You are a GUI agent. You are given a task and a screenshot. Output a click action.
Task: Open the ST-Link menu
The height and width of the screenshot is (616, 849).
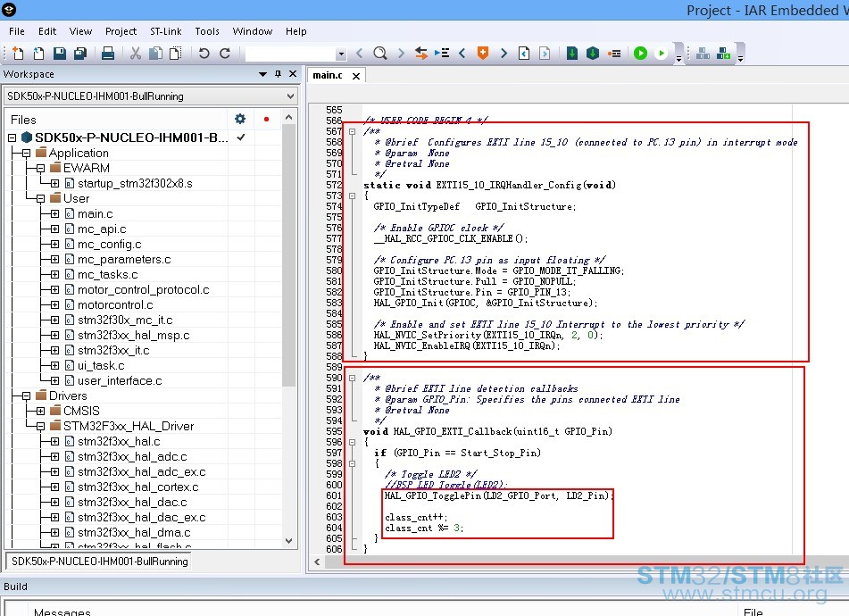(x=166, y=31)
